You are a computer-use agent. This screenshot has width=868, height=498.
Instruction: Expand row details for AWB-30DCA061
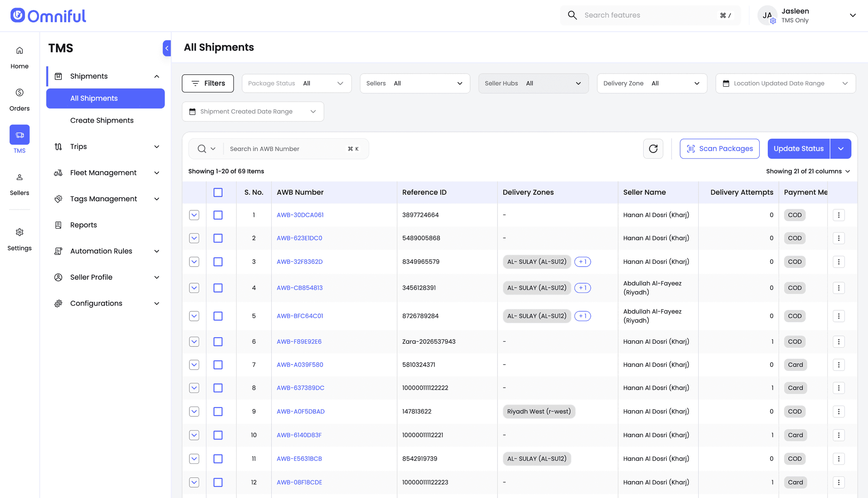point(194,215)
